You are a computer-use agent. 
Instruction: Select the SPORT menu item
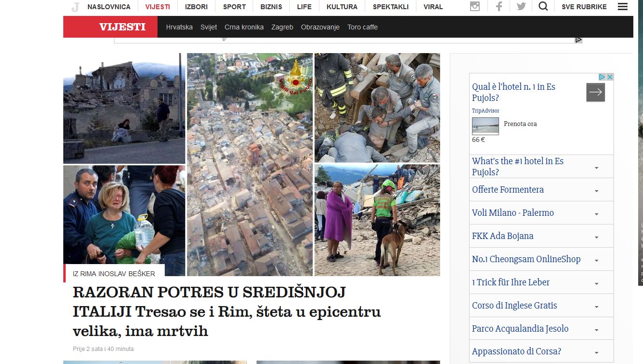[234, 7]
